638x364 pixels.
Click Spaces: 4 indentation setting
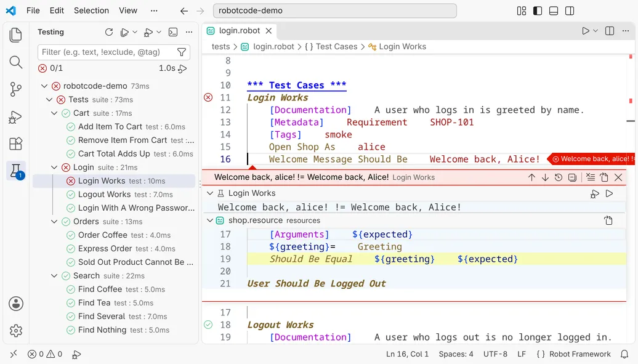click(x=456, y=354)
